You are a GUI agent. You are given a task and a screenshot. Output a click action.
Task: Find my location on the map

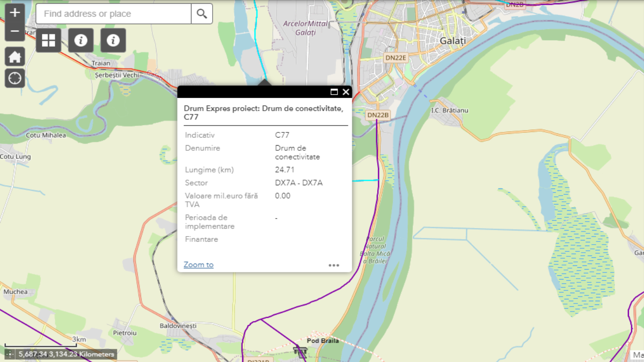click(15, 78)
